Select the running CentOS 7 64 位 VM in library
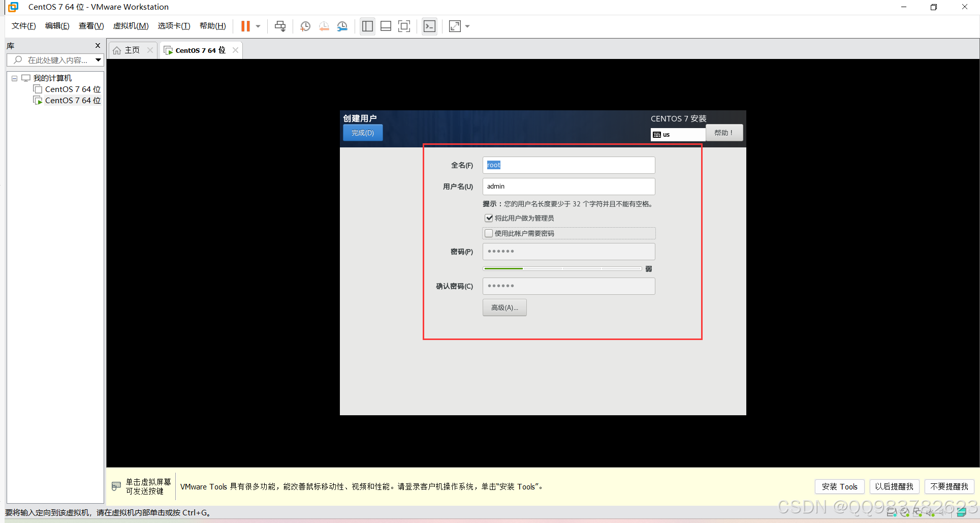 67,101
